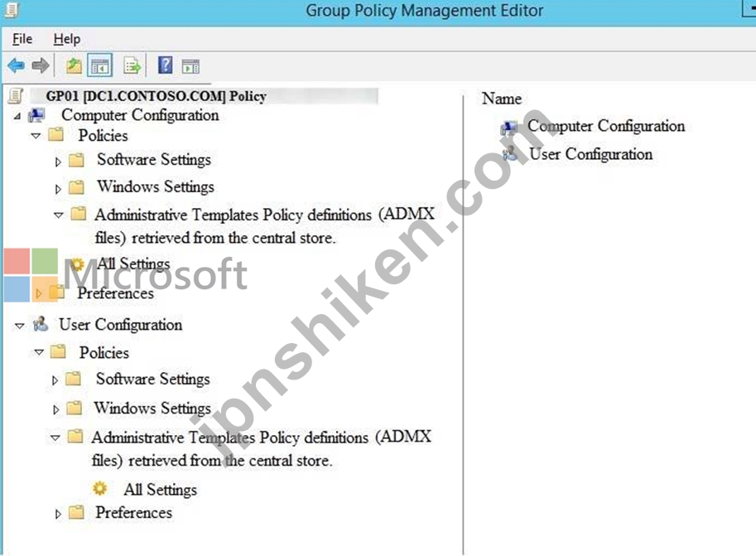Click the Windows Settings folder icon under Computer Configuration

tap(77, 186)
